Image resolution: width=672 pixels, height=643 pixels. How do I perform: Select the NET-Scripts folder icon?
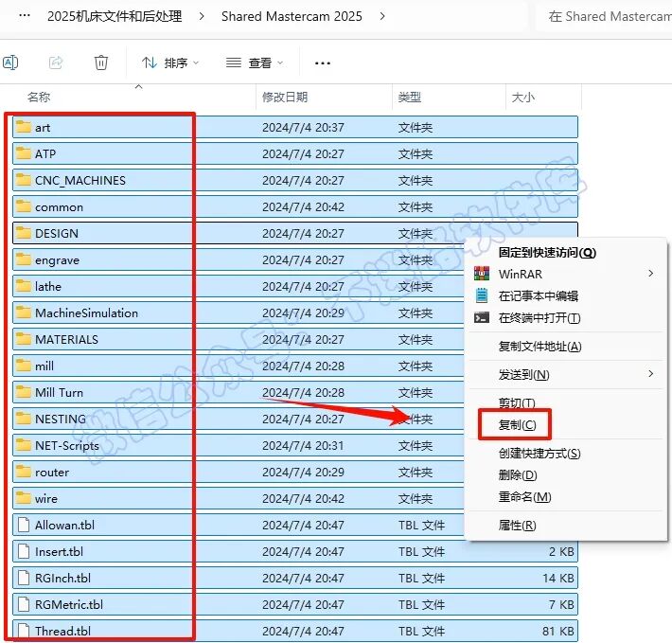(x=23, y=445)
